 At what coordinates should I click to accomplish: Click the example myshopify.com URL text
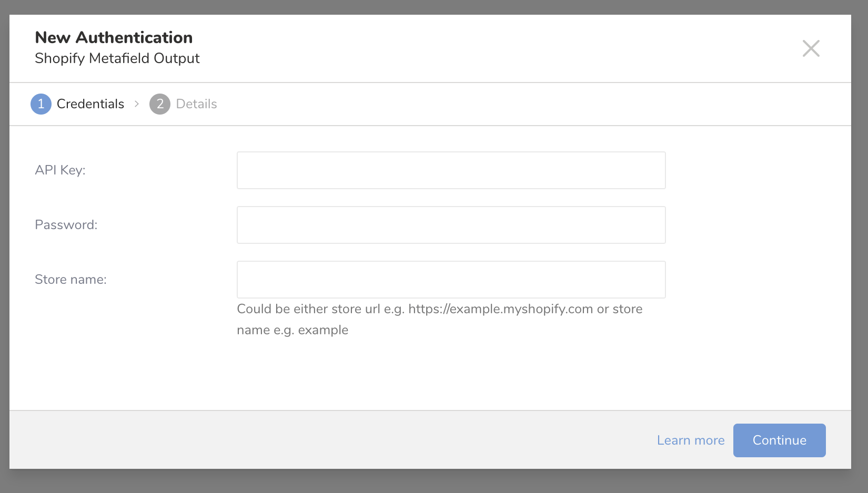[500, 309]
